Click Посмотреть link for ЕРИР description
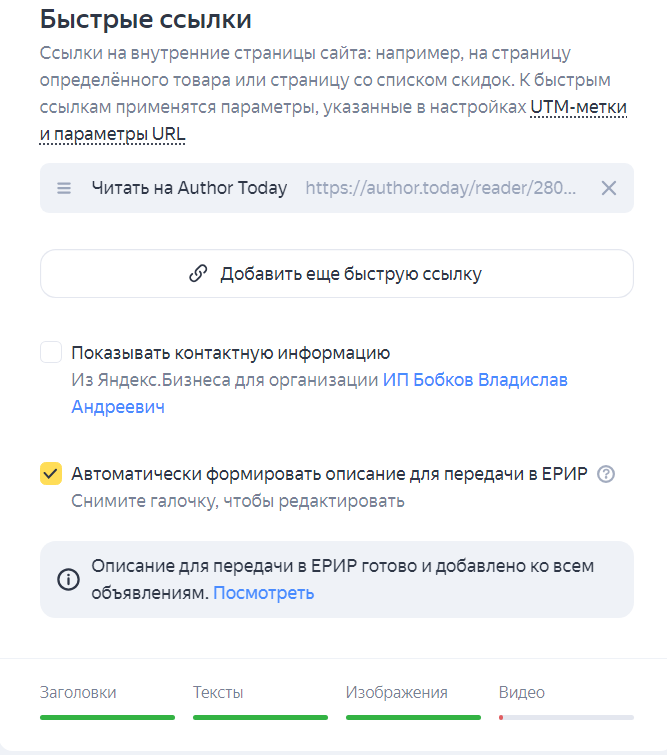Screen dimensions: 667x755 click(x=264, y=593)
